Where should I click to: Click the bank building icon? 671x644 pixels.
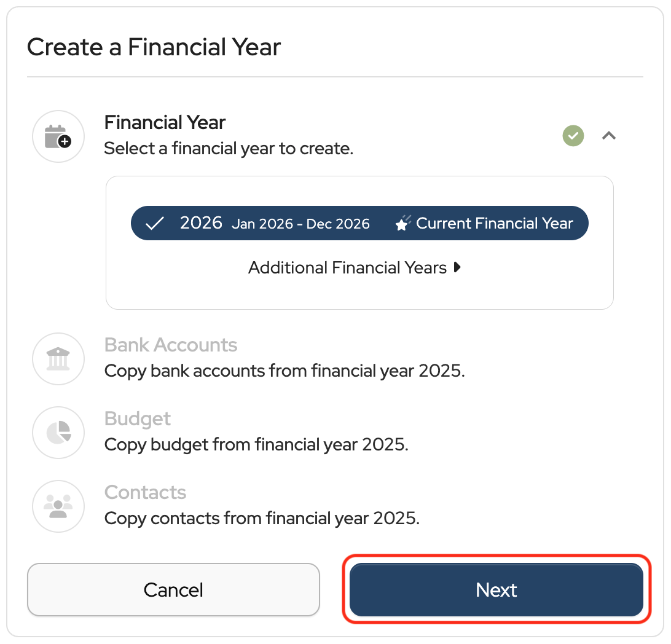pyautogui.click(x=58, y=359)
